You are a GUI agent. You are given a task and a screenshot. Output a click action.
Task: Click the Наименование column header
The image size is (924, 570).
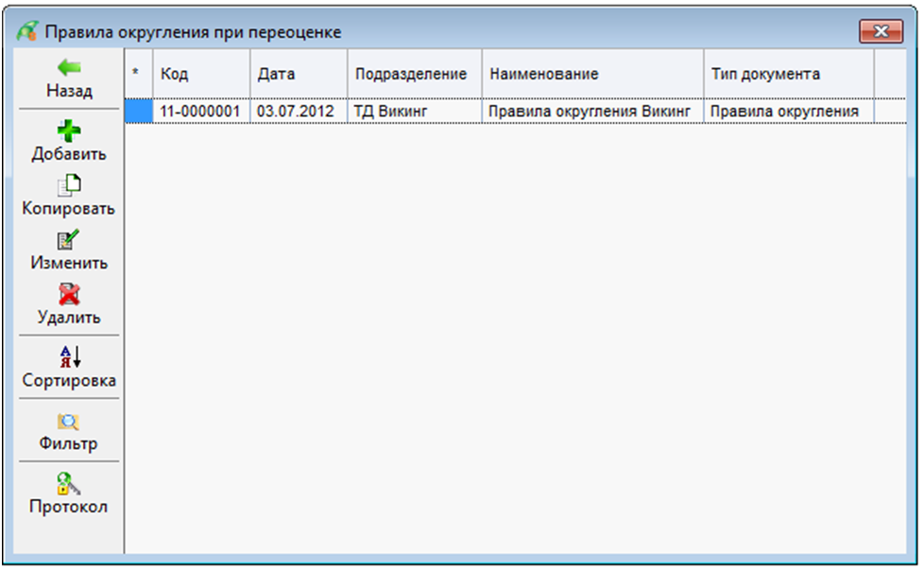591,74
